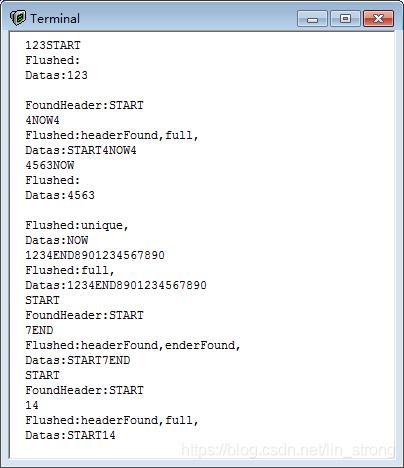Click the first line '123START'

pos(53,45)
